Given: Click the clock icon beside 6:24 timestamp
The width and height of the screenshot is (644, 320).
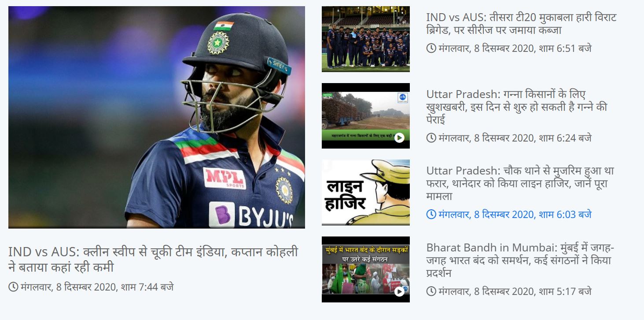Looking at the screenshot, I should point(431,138).
